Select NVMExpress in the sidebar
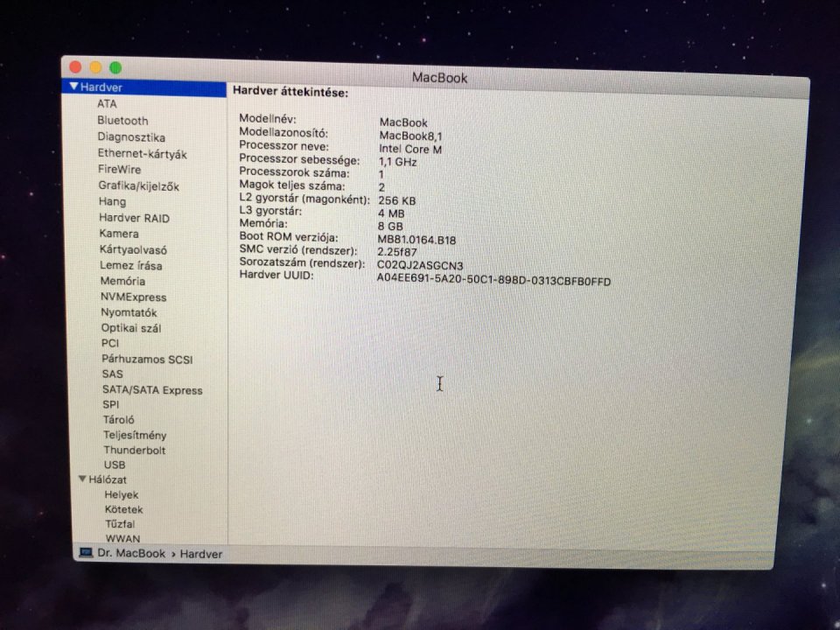 [133, 297]
